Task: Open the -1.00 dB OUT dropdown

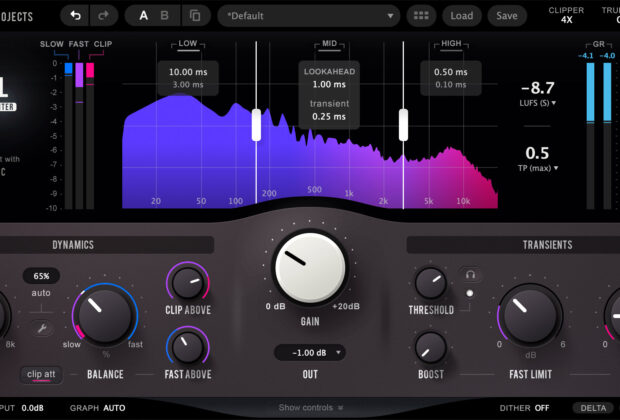Action: pyautogui.click(x=310, y=353)
